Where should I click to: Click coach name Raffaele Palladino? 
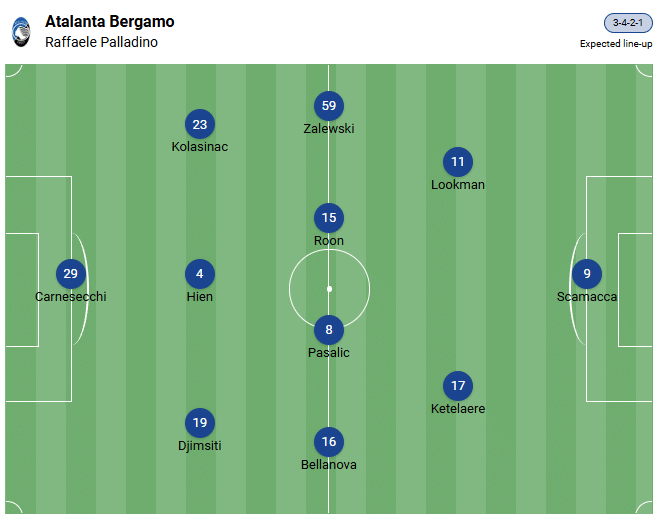click(x=101, y=42)
